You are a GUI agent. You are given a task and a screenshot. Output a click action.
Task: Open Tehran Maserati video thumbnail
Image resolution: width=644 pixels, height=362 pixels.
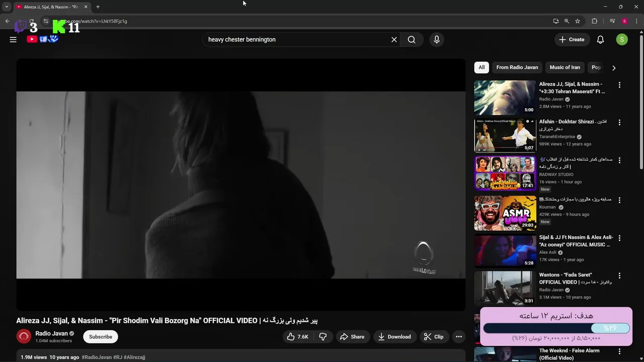[505, 98]
